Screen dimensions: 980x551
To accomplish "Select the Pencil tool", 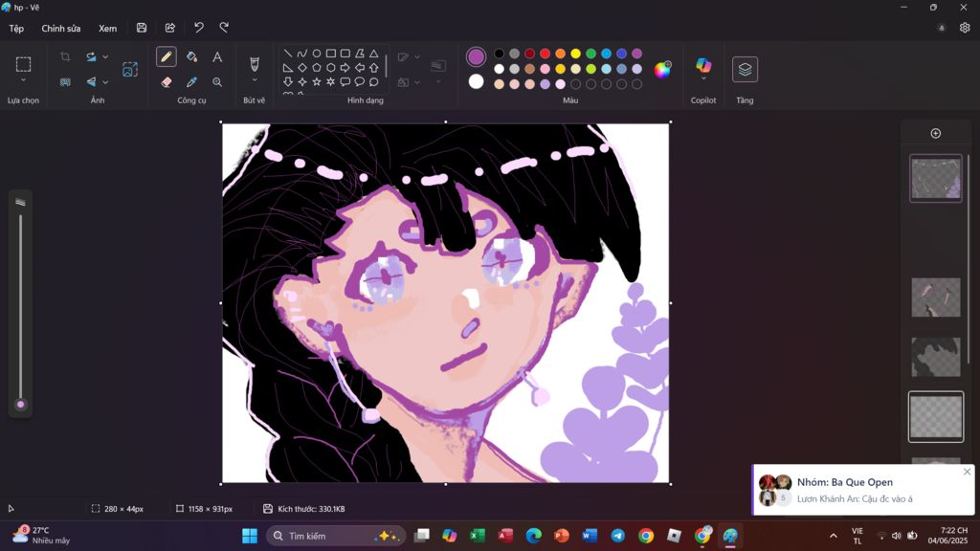I will coord(166,57).
